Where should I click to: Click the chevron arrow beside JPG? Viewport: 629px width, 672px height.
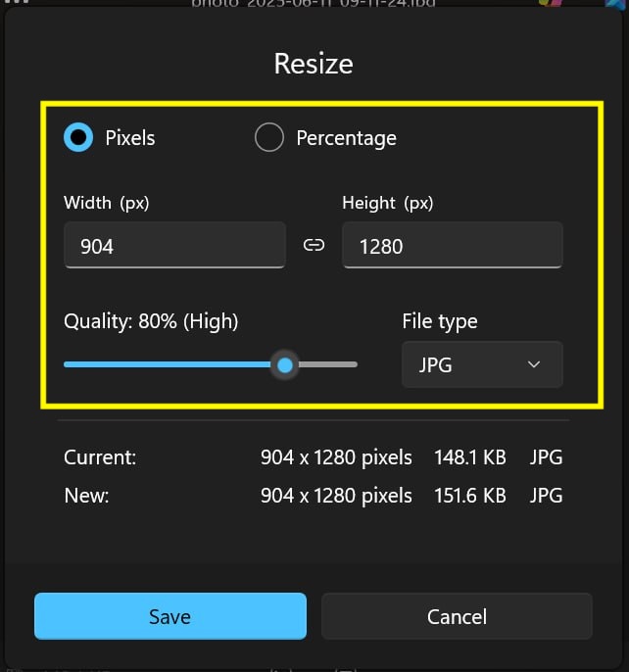[x=534, y=364]
